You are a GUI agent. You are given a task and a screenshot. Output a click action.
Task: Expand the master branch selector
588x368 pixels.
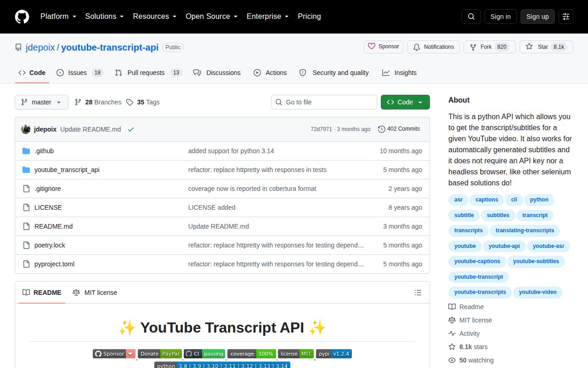tap(41, 102)
